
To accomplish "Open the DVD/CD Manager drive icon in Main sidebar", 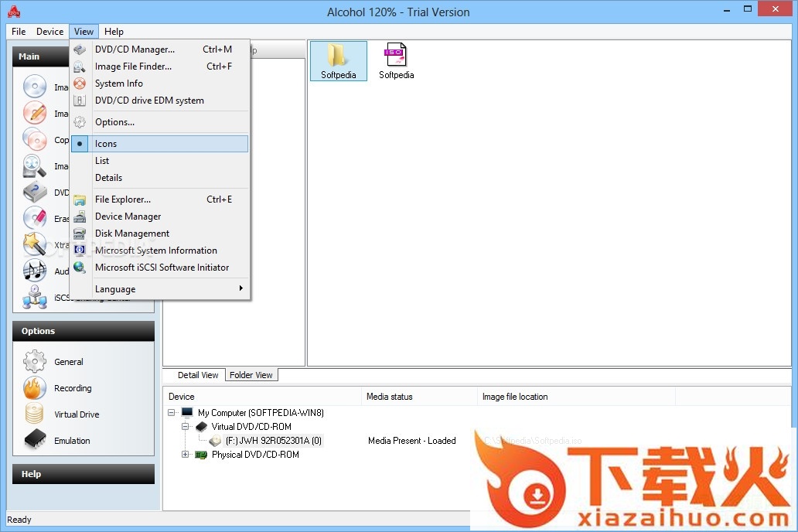I will pyautogui.click(x=35, y=192).
